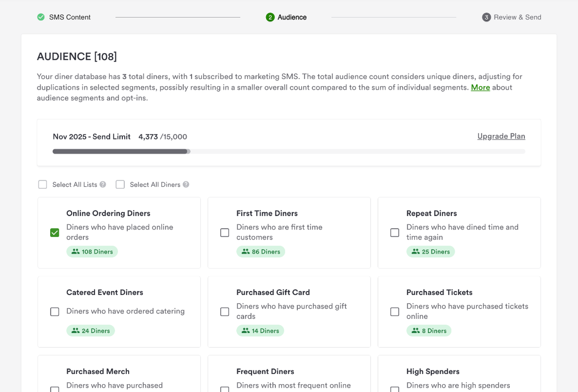Check the First Time Diners checkbox
Image resolution: width=578 pixels, height=392 pixels.
[225, 233]
